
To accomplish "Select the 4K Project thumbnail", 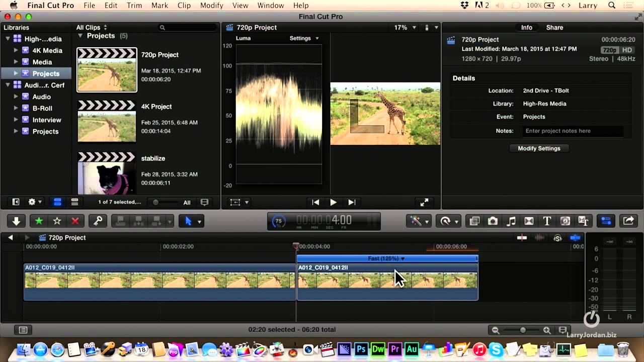I will 107,121.
